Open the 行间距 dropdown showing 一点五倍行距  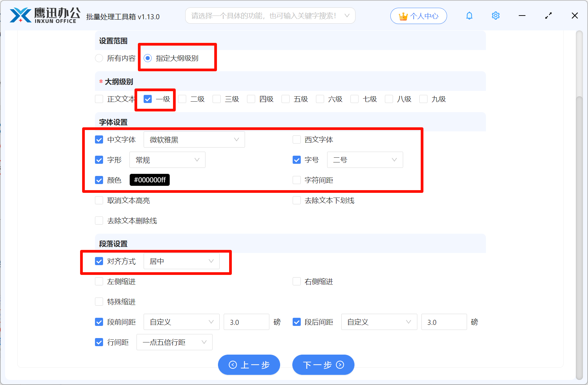pos(174,342)
